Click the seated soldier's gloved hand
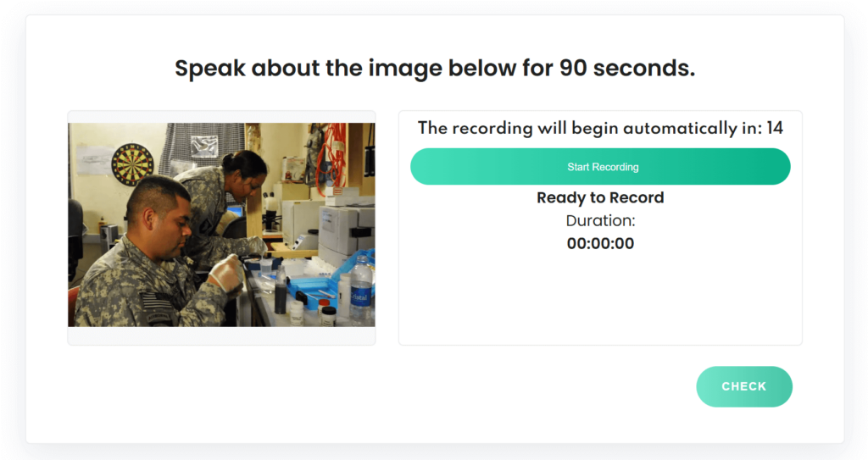 coord(226,274)
